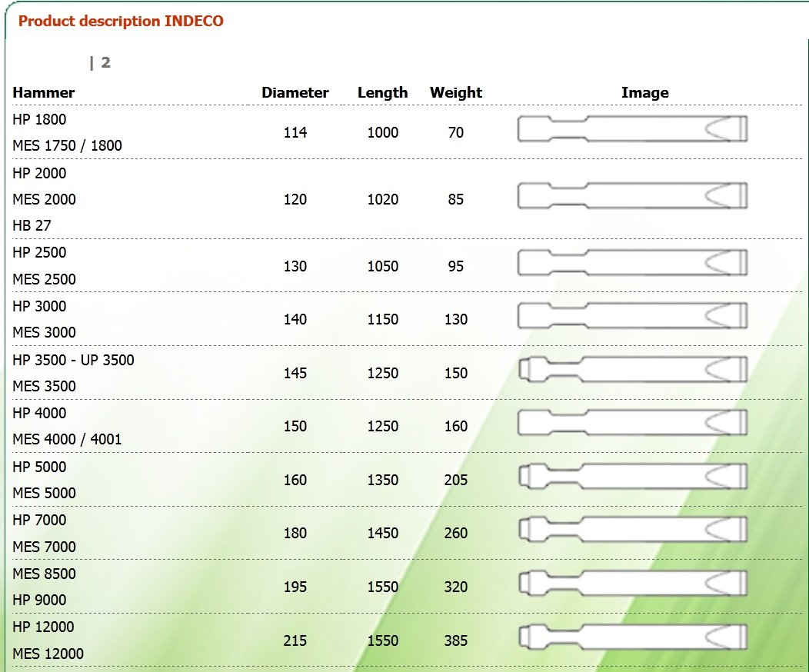The width and height of the screenshot is (809, 672).
Task: Click the Diameter column header
Action: tap(295, 93)
